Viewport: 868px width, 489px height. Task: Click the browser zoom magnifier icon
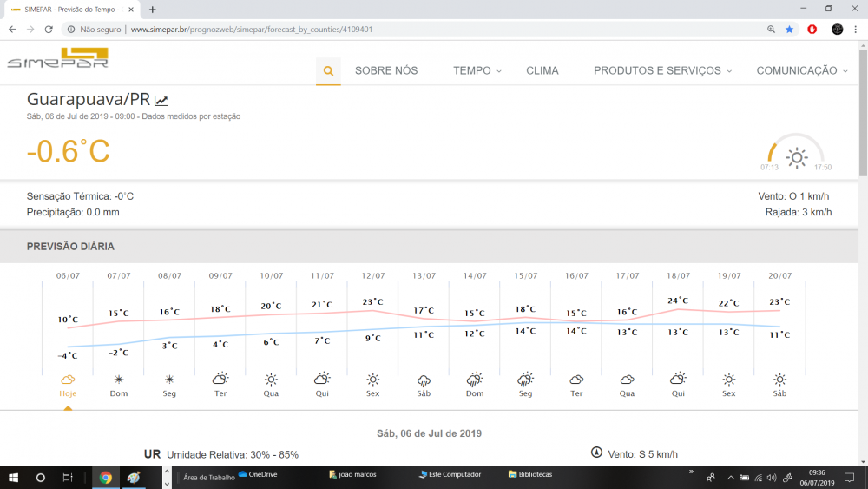pyautogui.click(x=771, y=29)
